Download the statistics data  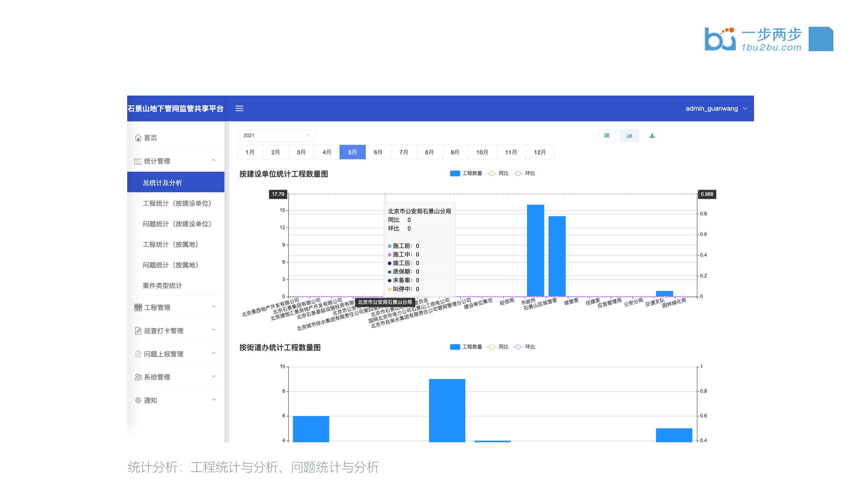click(652, 136)
